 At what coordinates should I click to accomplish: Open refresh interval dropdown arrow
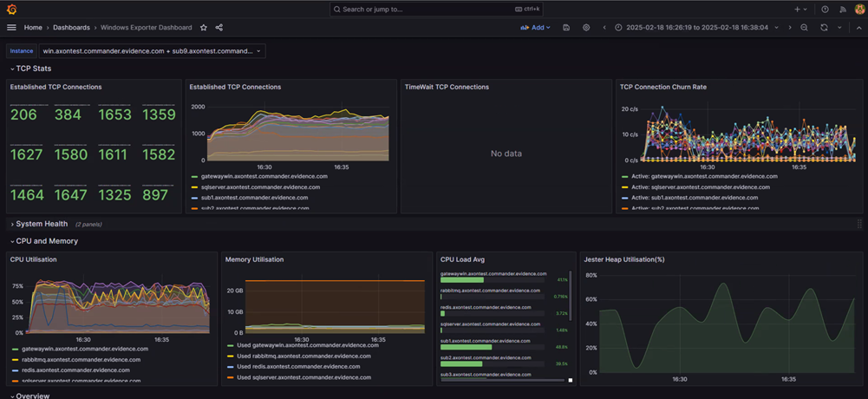click(x=839, y=27)
